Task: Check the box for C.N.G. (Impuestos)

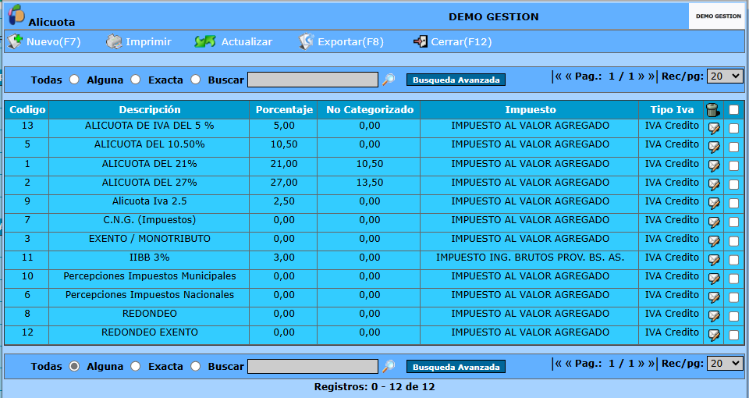Action: tap(734, 223)
